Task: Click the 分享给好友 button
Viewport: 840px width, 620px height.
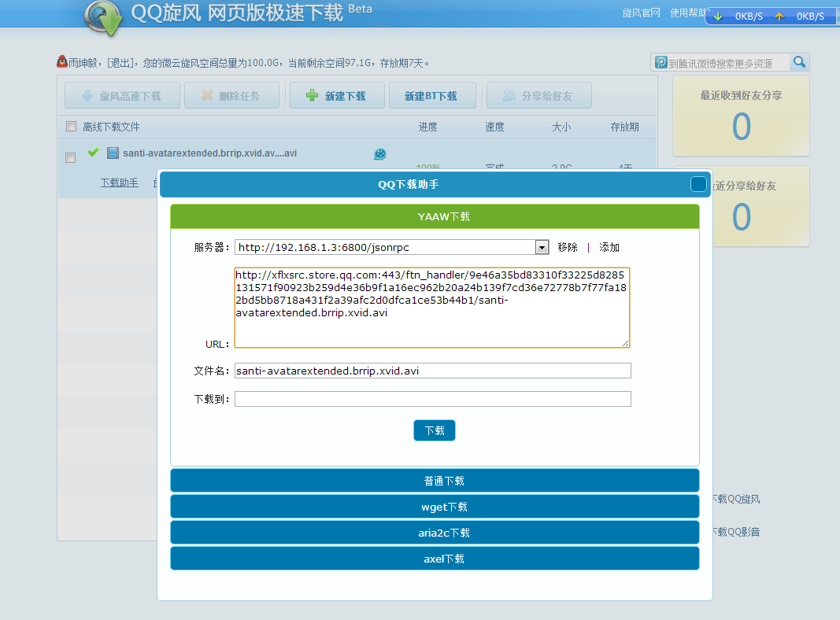Action: (x=539, y=95)
